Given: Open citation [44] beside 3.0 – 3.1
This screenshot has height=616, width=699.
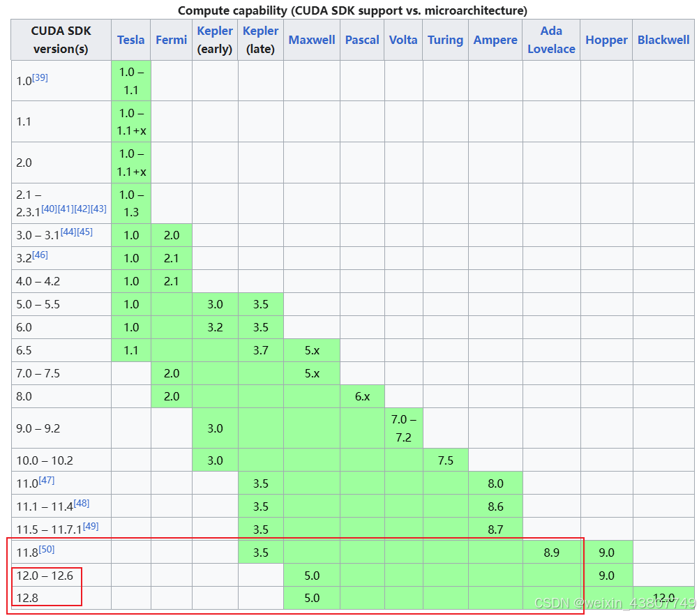Looking at the screenshot, I should [68, 232].
